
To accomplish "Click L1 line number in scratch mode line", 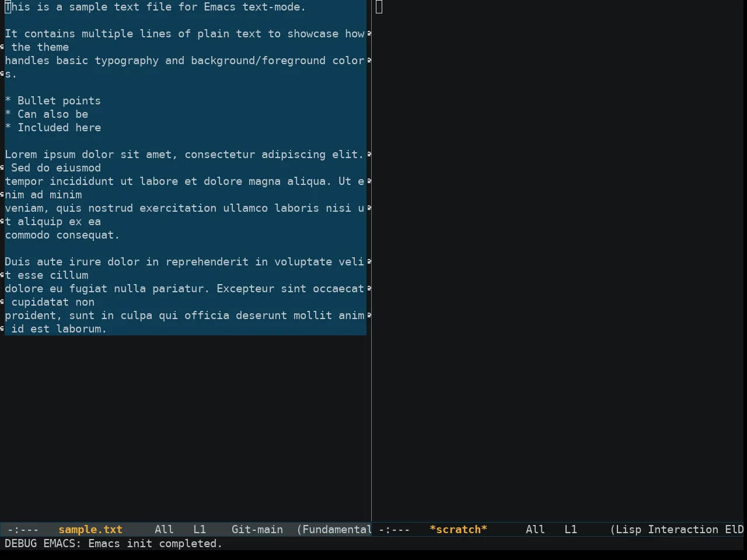I will 571,530.
